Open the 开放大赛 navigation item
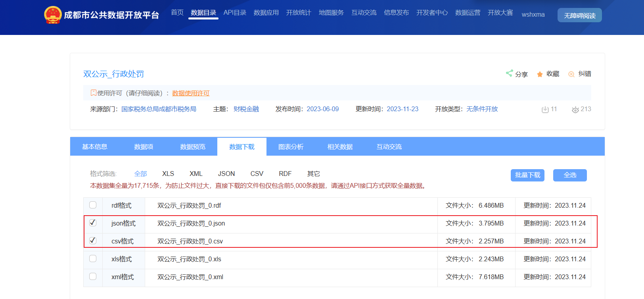Viewport: 644px width, 299px height. (x=500, y=13)
